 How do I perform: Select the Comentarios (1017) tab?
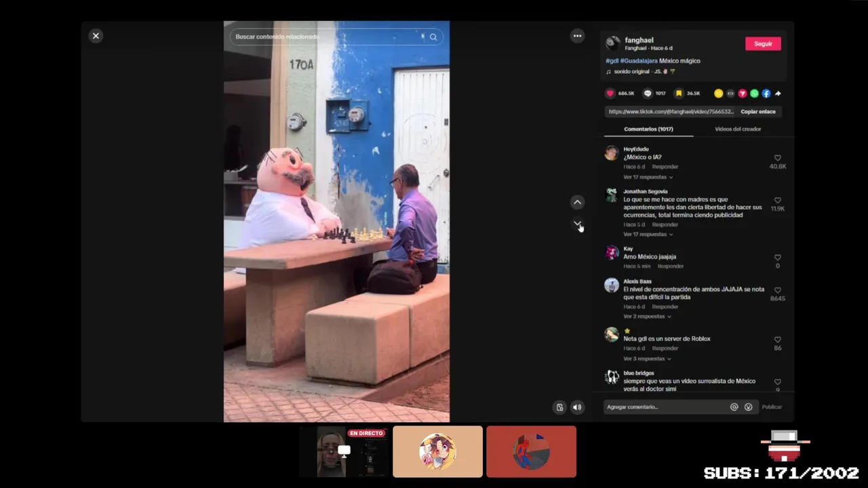click(648, 129)
